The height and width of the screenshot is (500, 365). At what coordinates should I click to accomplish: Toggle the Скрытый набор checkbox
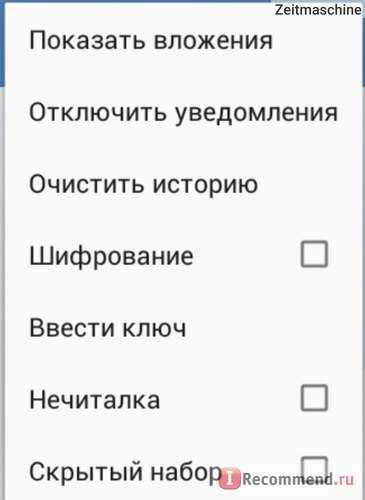(x=314, y=468)
